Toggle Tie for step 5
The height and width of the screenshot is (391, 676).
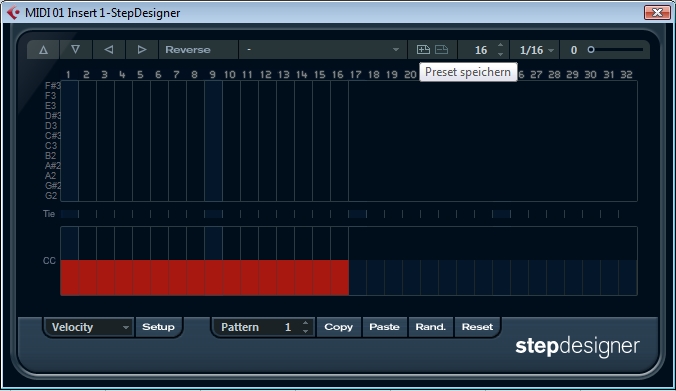(x=141, y=214)
